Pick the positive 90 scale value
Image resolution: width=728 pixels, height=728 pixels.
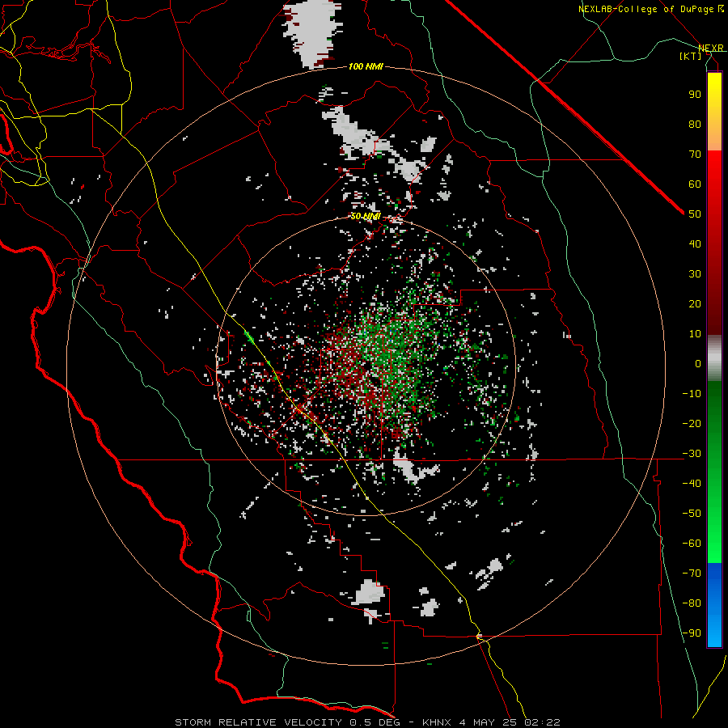(x=695, y=95)
